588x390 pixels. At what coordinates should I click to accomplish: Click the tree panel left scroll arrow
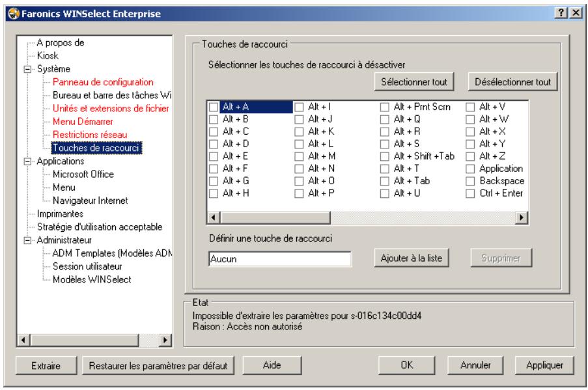pyautogui.click(x=23, y=340)
